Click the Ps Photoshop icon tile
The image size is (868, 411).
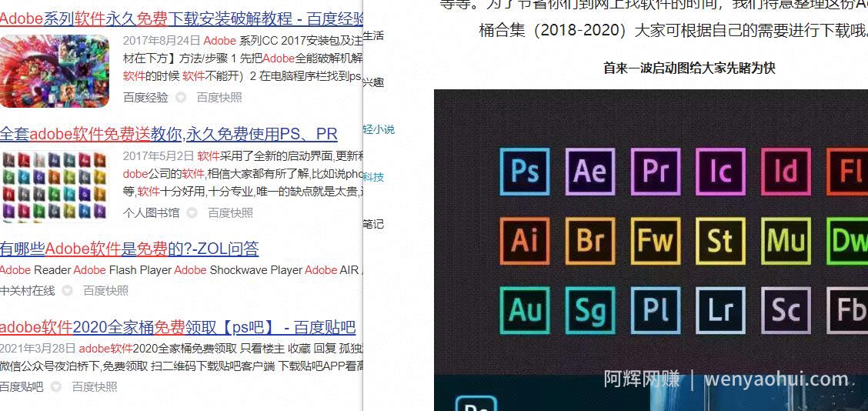tap(524, 171)
